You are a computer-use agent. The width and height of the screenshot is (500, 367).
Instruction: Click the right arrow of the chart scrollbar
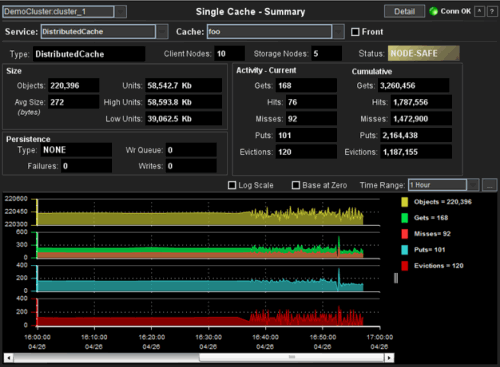(x=389, y=358)
